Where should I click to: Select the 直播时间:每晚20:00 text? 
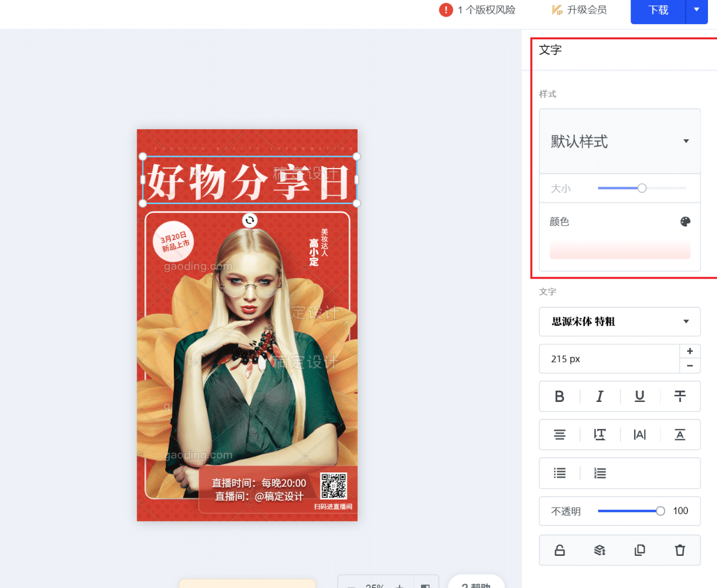pos(259,483)
